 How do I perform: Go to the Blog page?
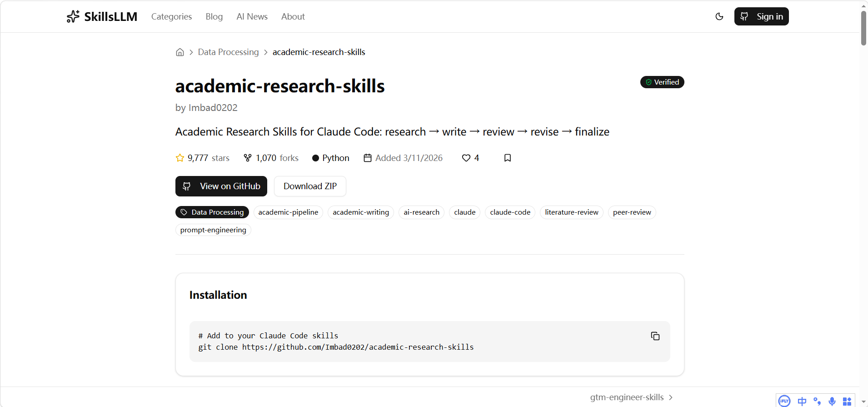[x=214, y=16]
